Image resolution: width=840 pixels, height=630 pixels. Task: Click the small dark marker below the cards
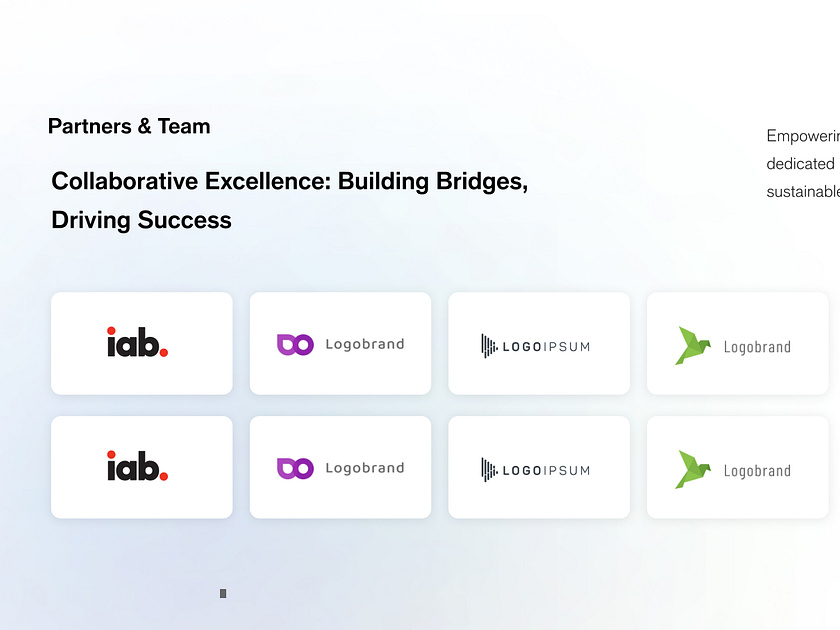[222, 593]
